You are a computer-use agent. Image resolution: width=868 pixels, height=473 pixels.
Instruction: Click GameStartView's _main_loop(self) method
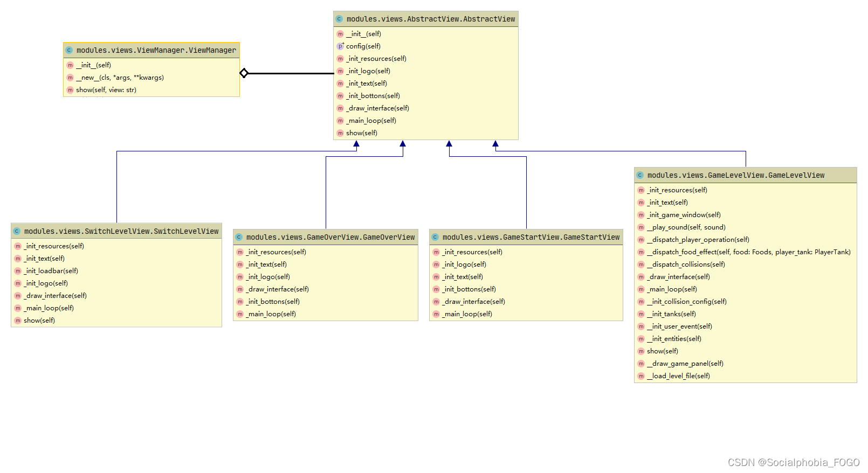click(x=467, y=314)
